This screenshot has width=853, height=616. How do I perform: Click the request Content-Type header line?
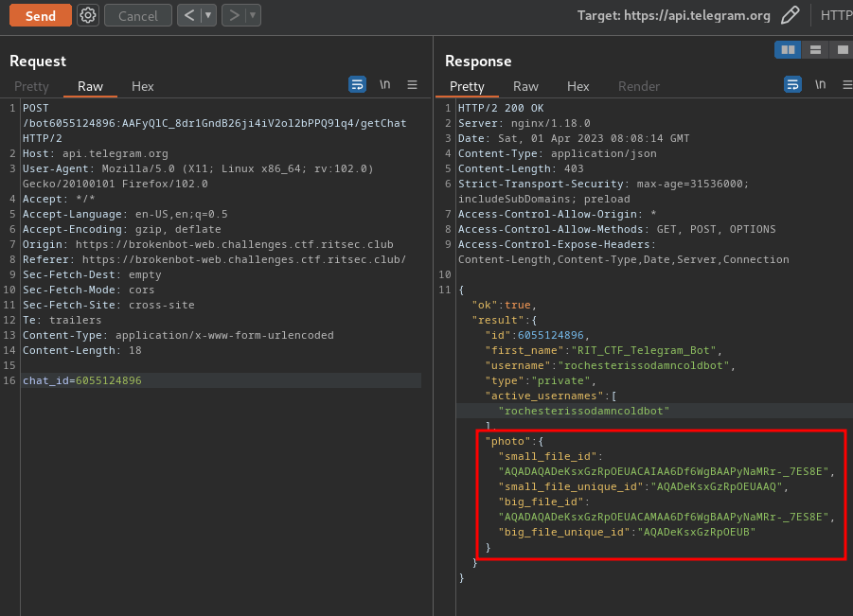point(178,335)
